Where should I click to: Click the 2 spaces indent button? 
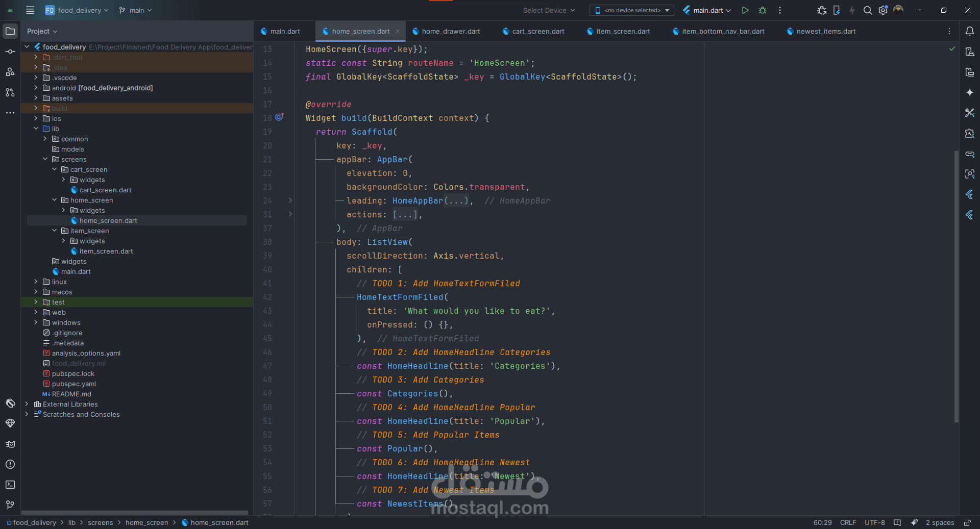[940, 522]
